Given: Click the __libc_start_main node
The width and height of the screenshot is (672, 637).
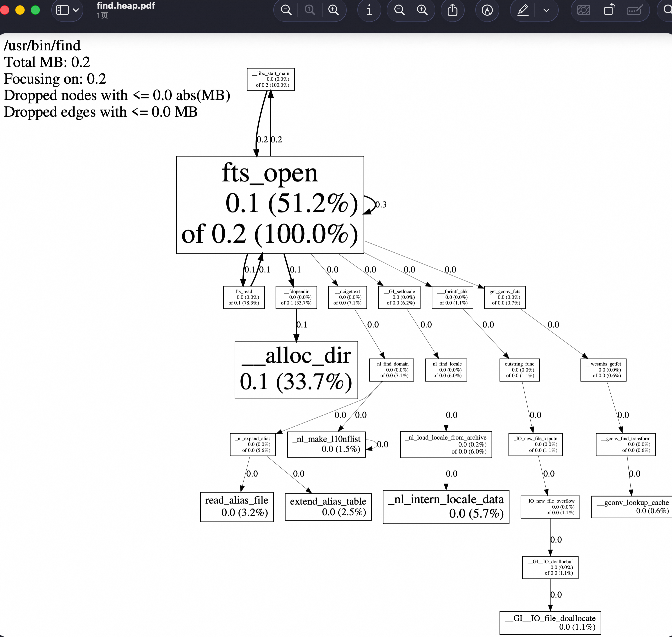Looking at the screenshot, I should [270, 79].
